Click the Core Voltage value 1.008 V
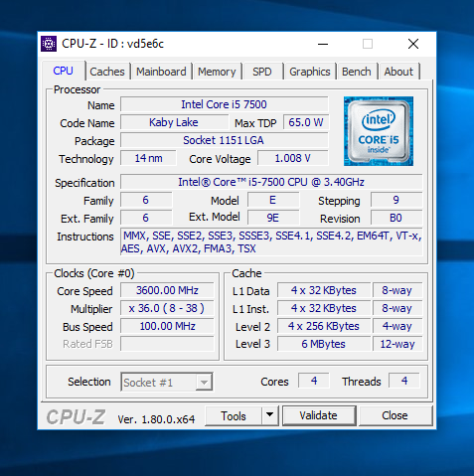The width and height of the screenshot is (474, 476). tap(293, 158)
